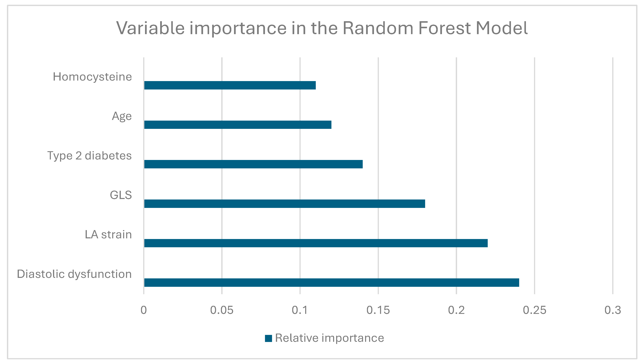Click the LA strain bar
This screenshot has width=643, height=364.
(316, 243)
